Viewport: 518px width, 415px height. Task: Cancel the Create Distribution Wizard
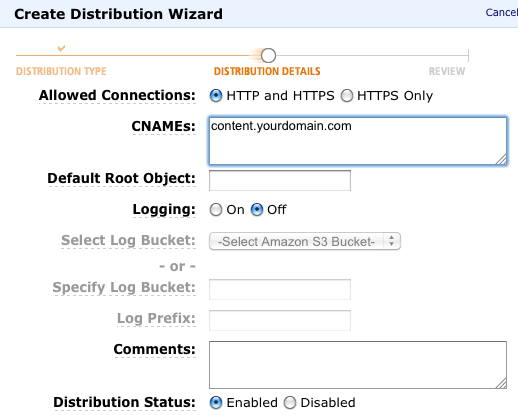pos(502,12)
